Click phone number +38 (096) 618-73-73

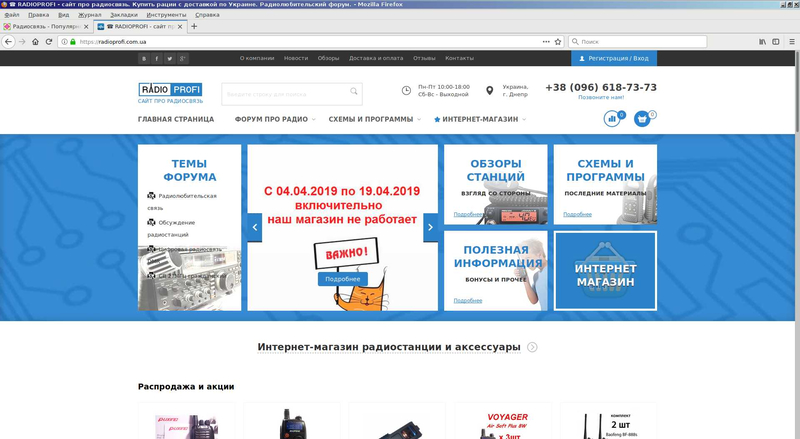click(x=601, y=87)
